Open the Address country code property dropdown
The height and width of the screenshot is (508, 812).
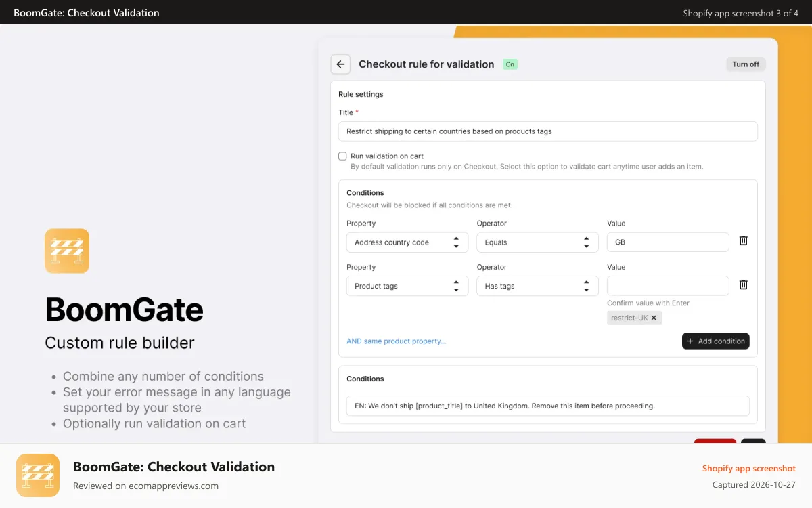coord(407,242)
